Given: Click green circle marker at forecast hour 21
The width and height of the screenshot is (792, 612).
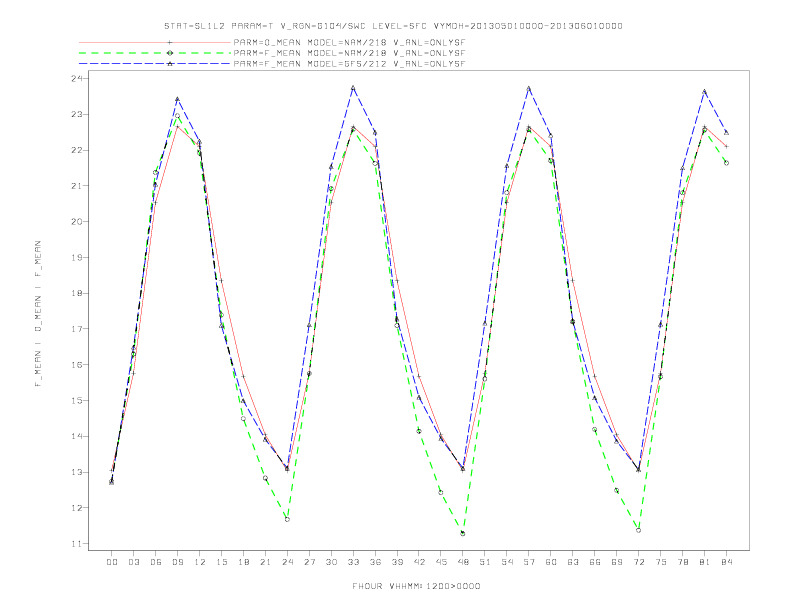Looking at the screenshot, I should pyautogui.click(x=265, y=478).
